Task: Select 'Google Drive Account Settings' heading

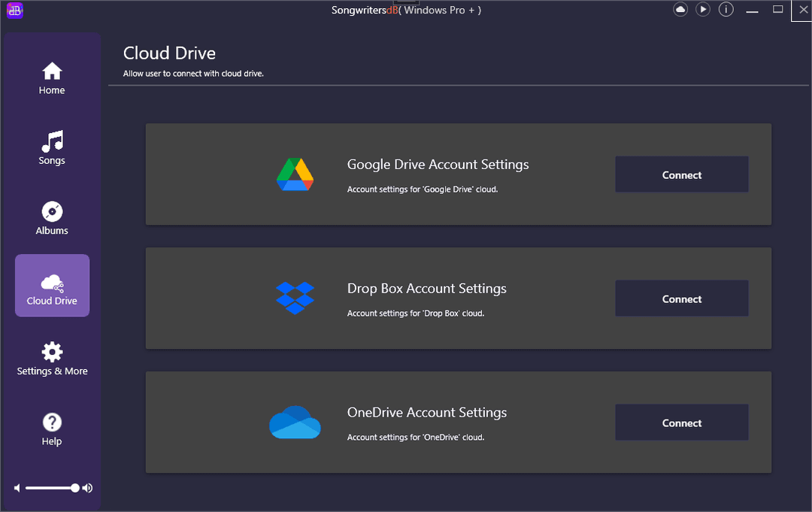Action: (x=438, y=165)
